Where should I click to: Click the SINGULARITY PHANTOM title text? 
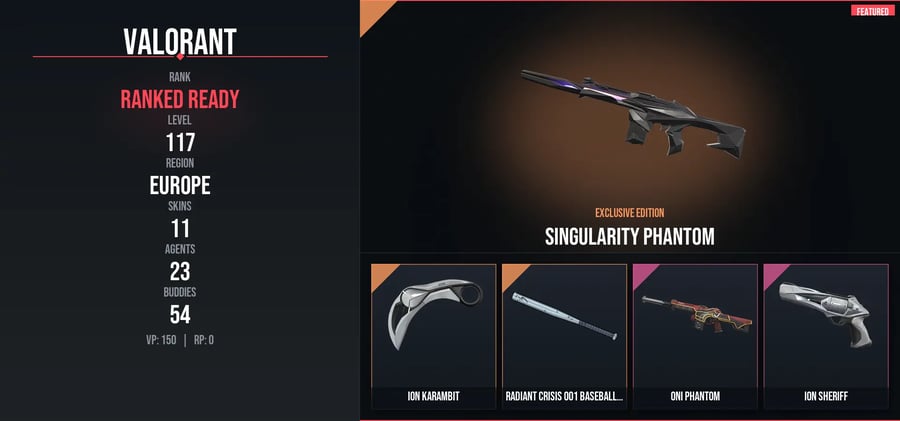[x=630, y=237]
